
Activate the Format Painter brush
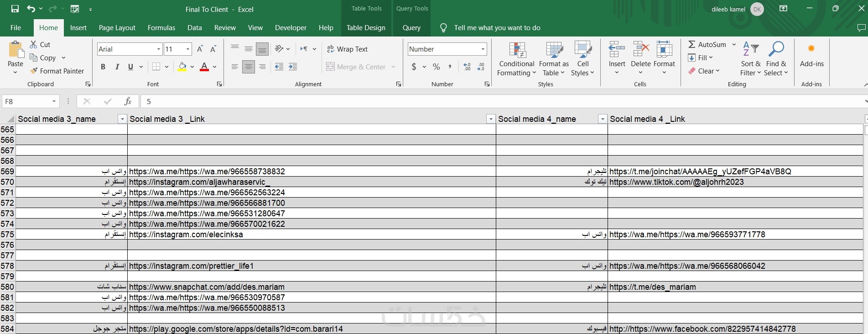pyautogui.click(x=33, y=71)
